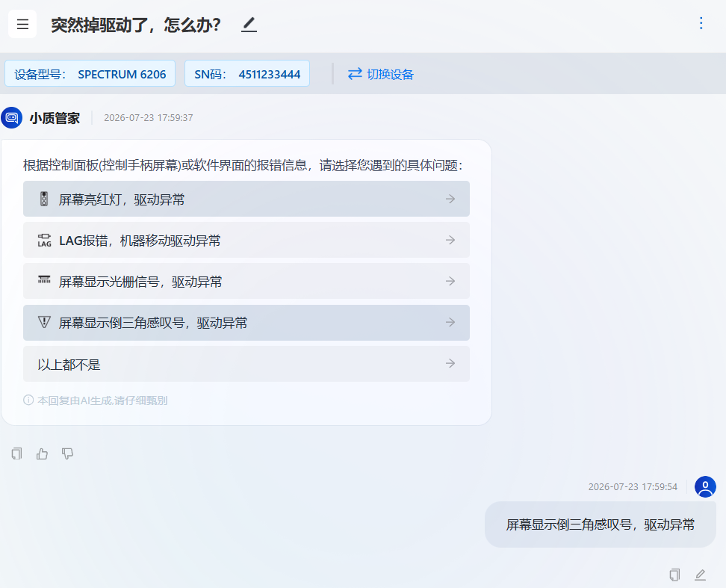Open the three-dot more options menu
The width and height of the screenshot is (726, 588).
[x=701, y=23]
